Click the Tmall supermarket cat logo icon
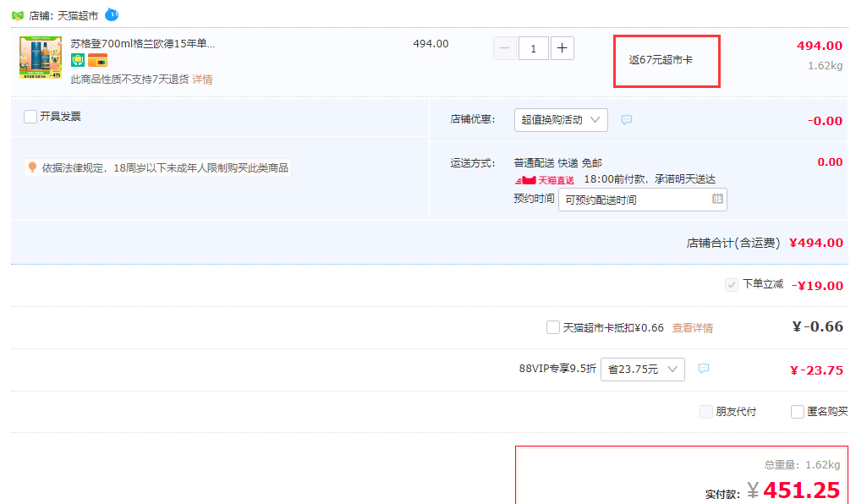The image size is (867, 504). pyautogui.click(x=17, y=15)
